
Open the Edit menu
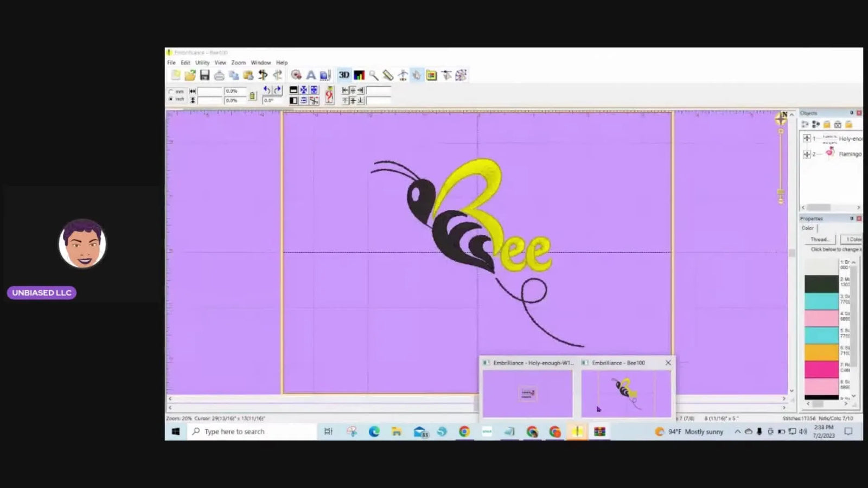pyautogui.click(x=186, y=63)
